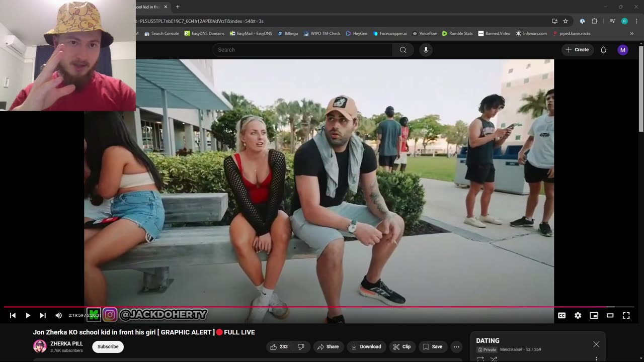Start voice search with microphone
The height and width of the screenshot is (362, 644).
click(426, 50)
